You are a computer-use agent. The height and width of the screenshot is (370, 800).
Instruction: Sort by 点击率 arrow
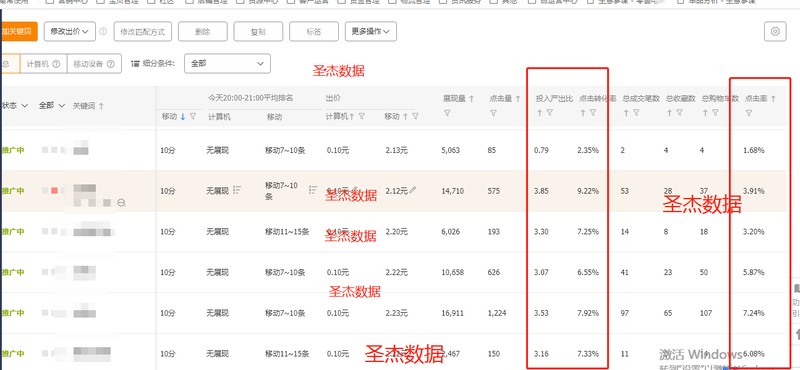(772, 98)
